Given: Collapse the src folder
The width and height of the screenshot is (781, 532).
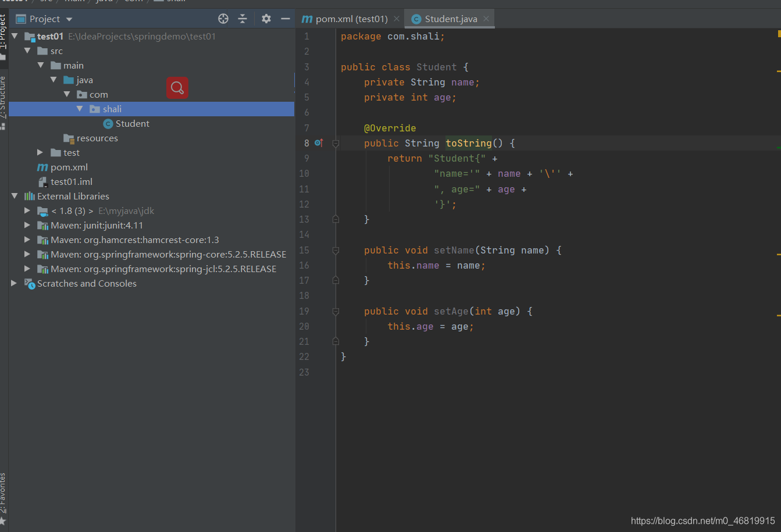Looking at the screenshot, I should coord(27,51).
